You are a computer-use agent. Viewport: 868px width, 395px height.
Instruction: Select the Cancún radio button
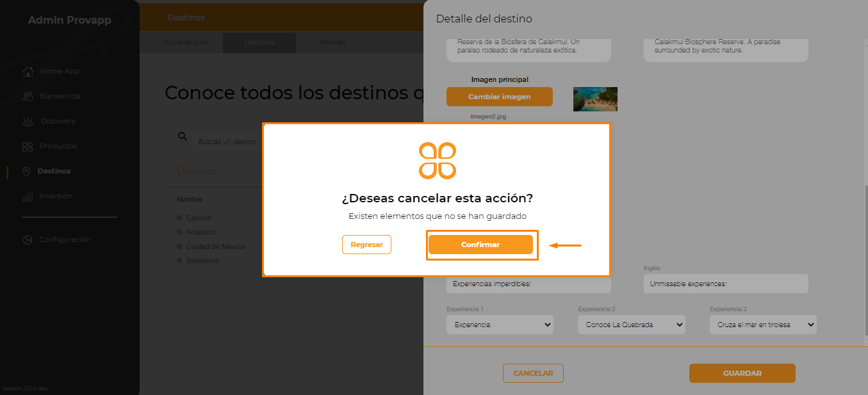tap(180, 218)
